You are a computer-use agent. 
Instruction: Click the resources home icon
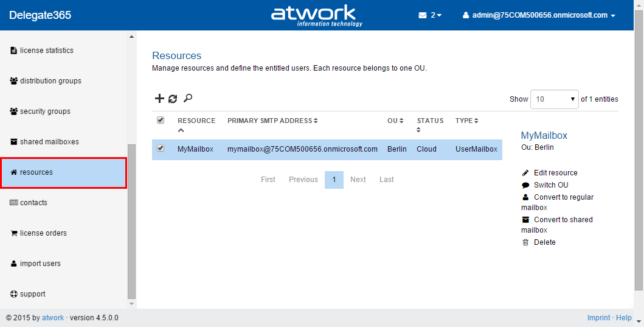[14, 172]
